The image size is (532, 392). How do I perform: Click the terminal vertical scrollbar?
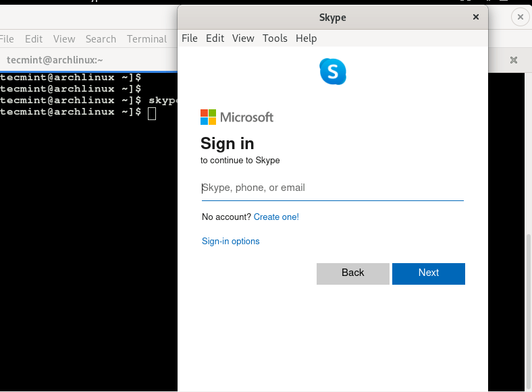click(528, 312)
